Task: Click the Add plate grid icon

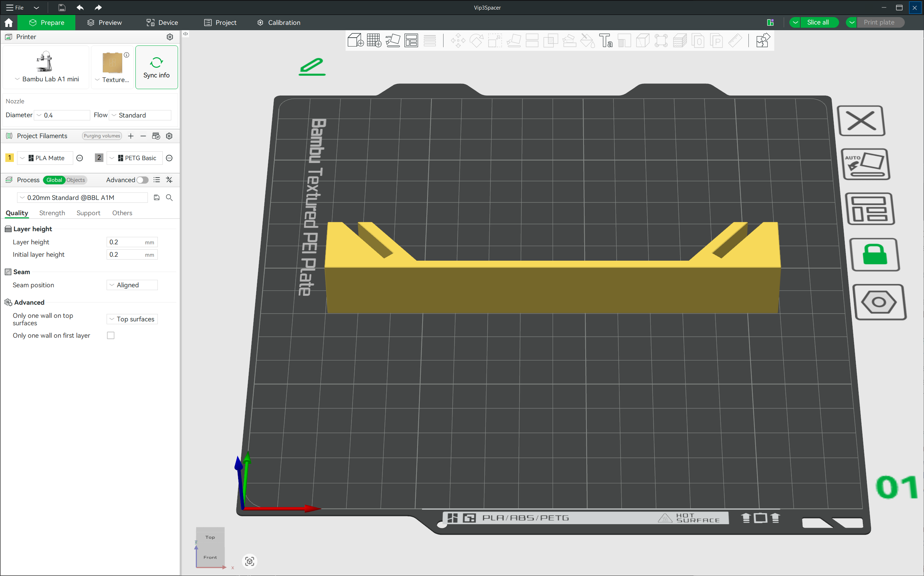Action: click(x=374, y=40)
